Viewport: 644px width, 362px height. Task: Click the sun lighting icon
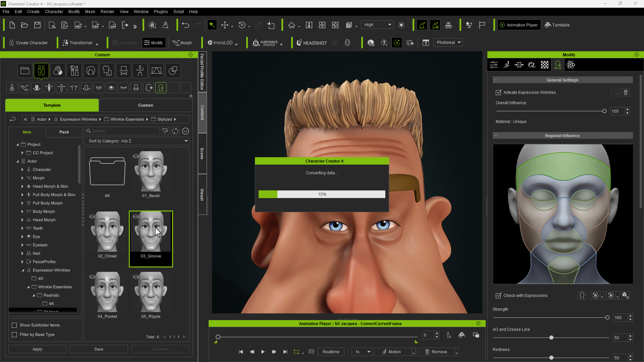point(401,25)
